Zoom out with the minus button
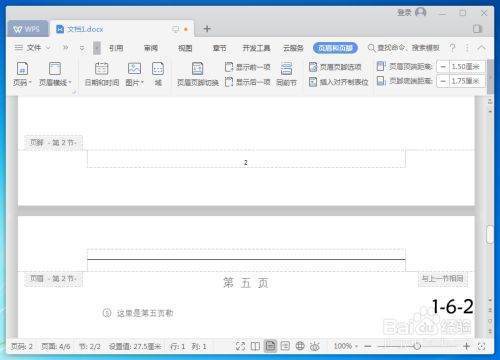 [368, 347]
